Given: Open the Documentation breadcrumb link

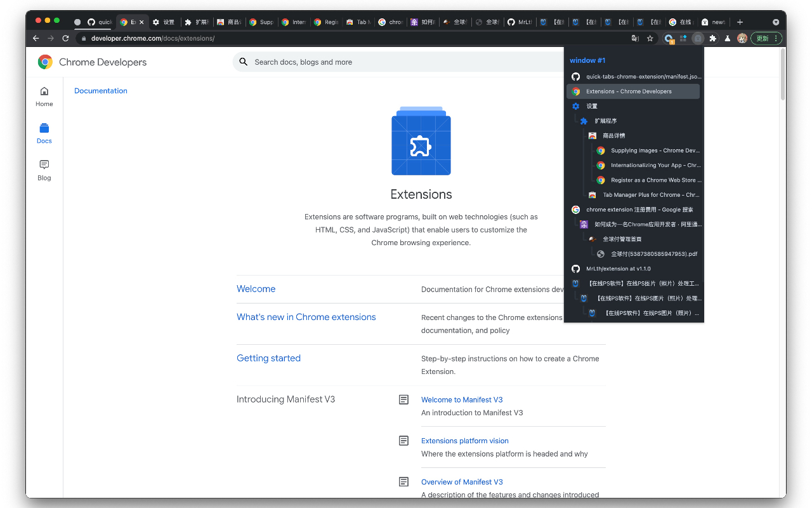Looking at the screenshot, I should (x=101, y=91).
